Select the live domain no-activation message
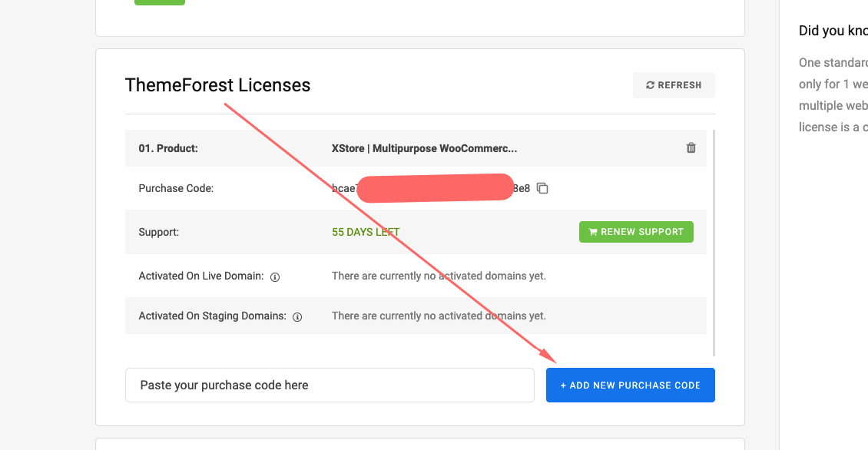The image size is (868, 450). 439,276
